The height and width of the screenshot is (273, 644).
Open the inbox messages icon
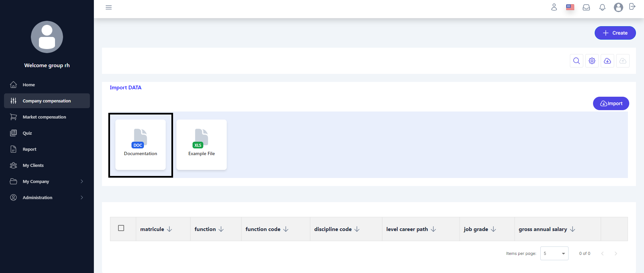[586, 7]
